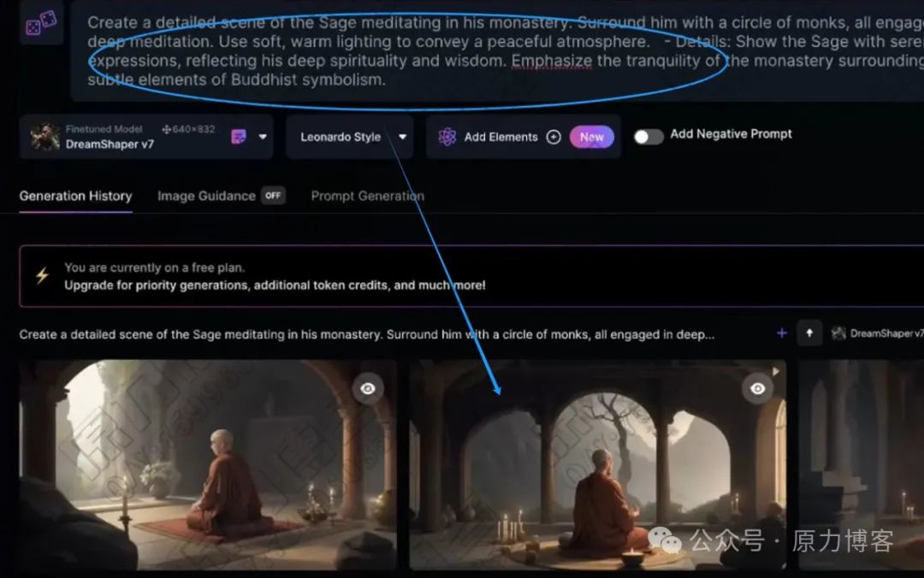Toggle eye icon on first monk image
Image resolution: width=924 pixels, height=578 pixels.
[x=368, y=388]
